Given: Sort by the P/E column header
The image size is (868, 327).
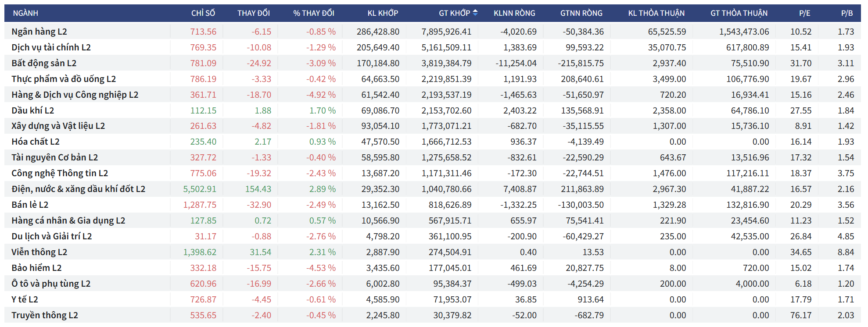Looking at the screenshot, I should click(x=804, y=13).
